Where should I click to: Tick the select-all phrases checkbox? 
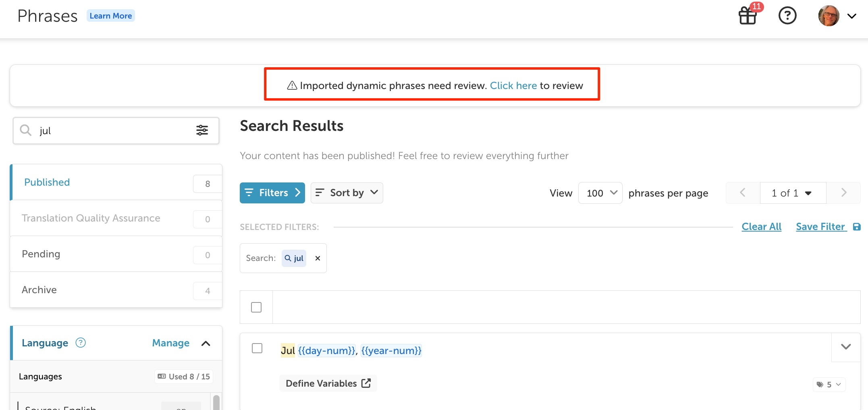click(256, 307)
